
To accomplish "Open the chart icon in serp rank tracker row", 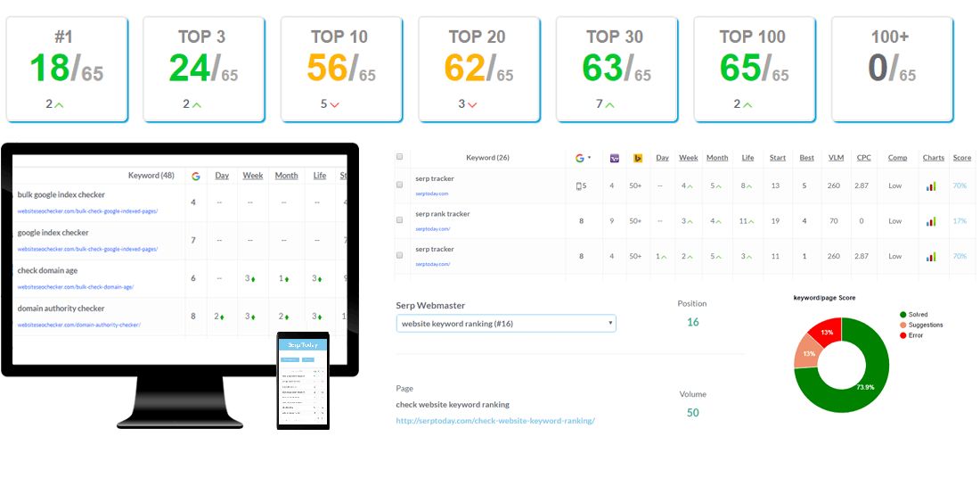I will point(931,221).
